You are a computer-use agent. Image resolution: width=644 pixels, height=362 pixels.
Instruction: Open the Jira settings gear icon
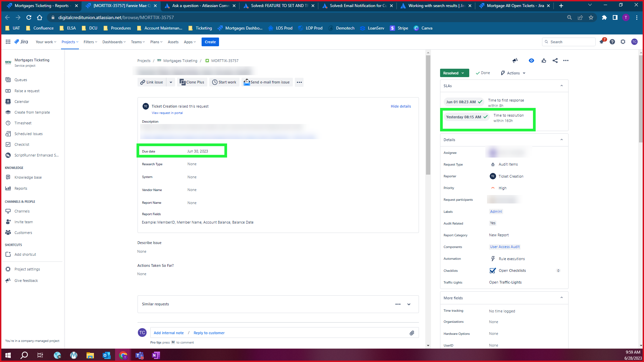click(623, 42)
